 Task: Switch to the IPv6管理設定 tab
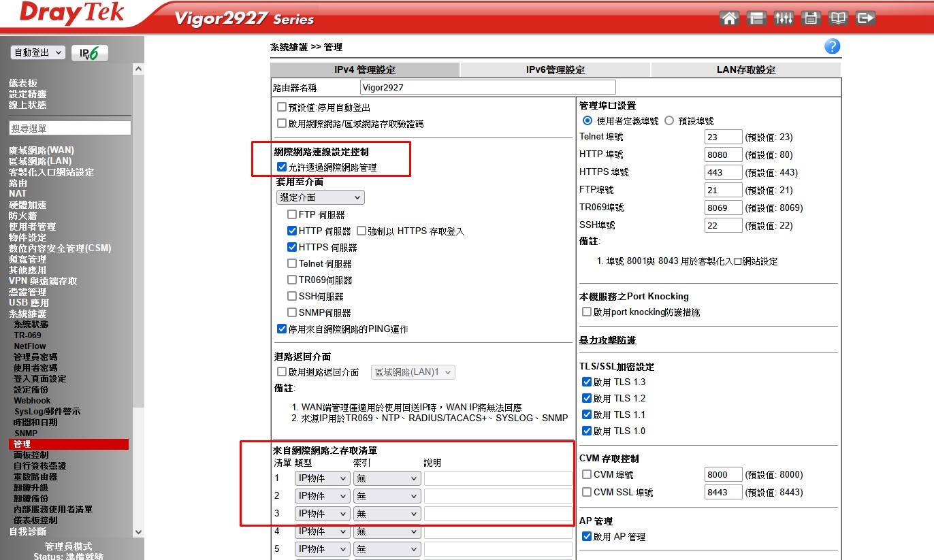(x=555, y=70)
